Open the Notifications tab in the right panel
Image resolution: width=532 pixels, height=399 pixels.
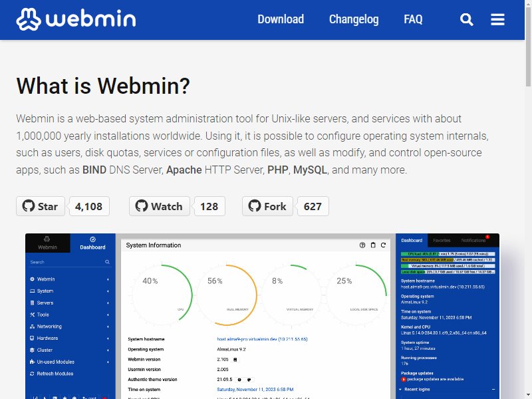click(x=473, y=240)
